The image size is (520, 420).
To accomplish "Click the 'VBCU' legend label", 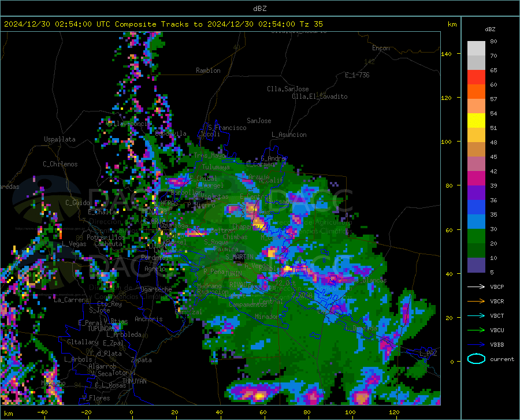I will coord(497,330).
